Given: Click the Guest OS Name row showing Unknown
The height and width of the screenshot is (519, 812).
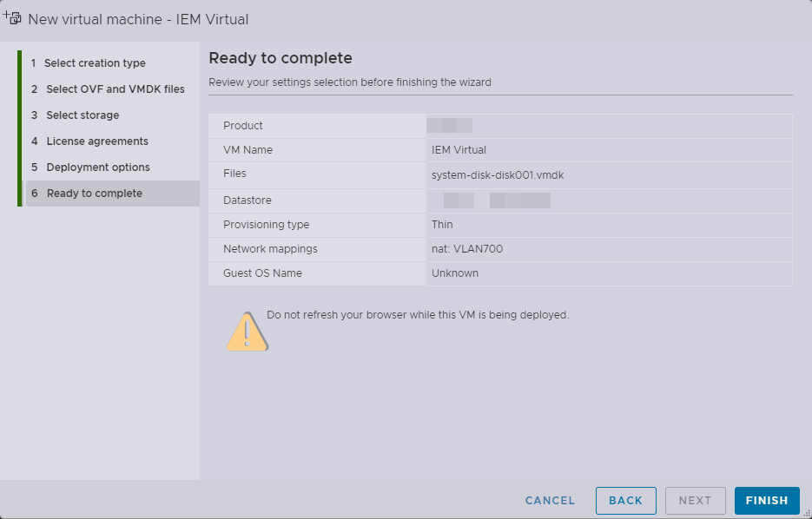Looking at the screenshot, I should tap(499, 274).
